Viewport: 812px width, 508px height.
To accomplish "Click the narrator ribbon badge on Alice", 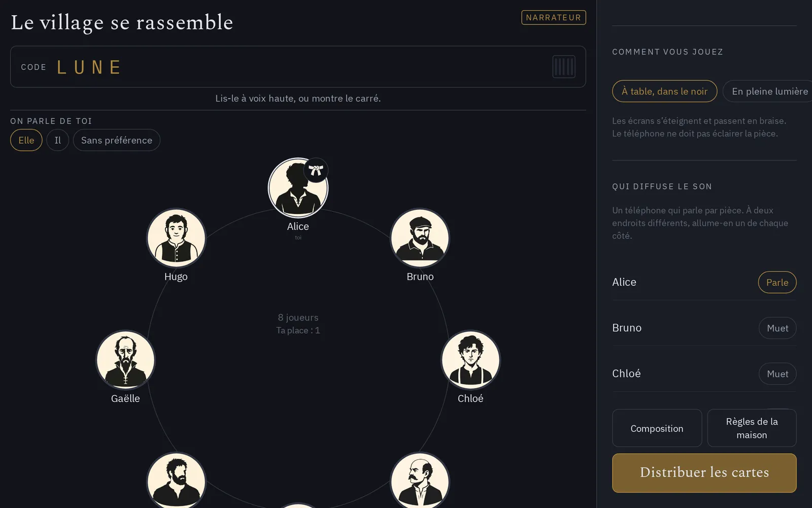I will click(x=316, y=170).
